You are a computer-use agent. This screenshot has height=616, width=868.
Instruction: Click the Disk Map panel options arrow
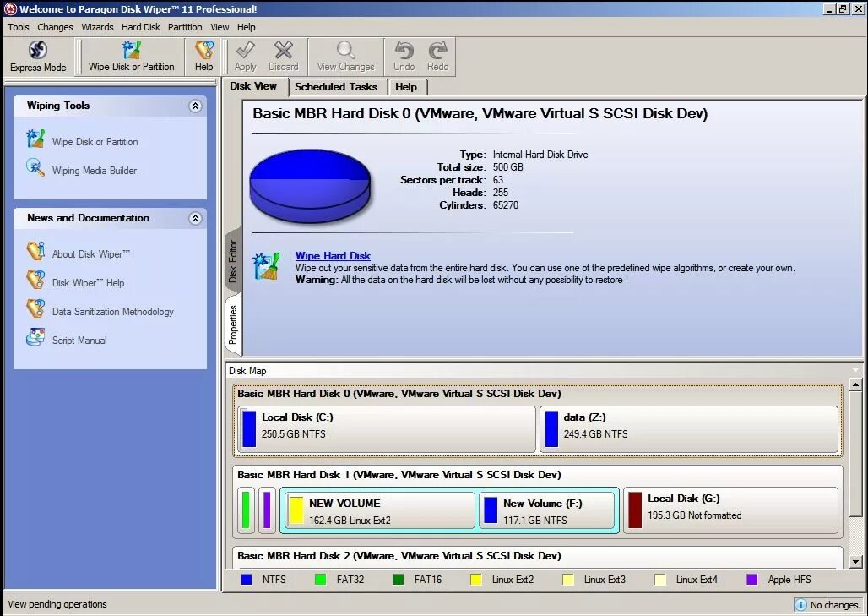855,371
